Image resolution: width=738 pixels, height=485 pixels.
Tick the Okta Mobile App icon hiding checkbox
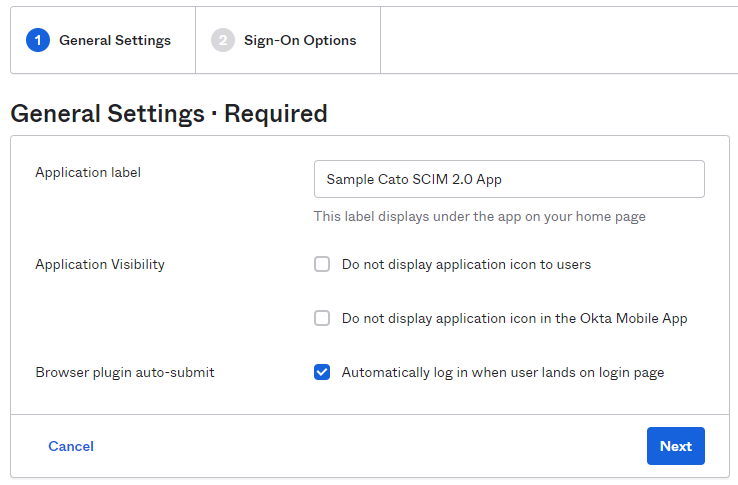[x=322, y=319]
